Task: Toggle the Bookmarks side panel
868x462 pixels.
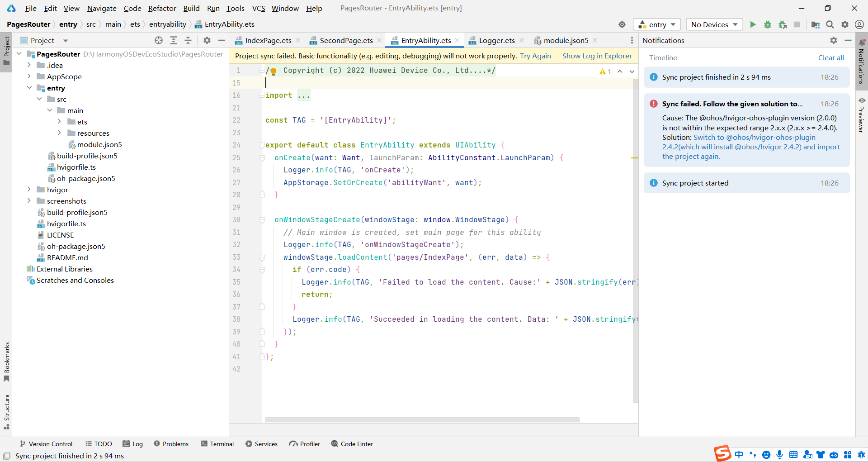Action: tap(6, 362)
